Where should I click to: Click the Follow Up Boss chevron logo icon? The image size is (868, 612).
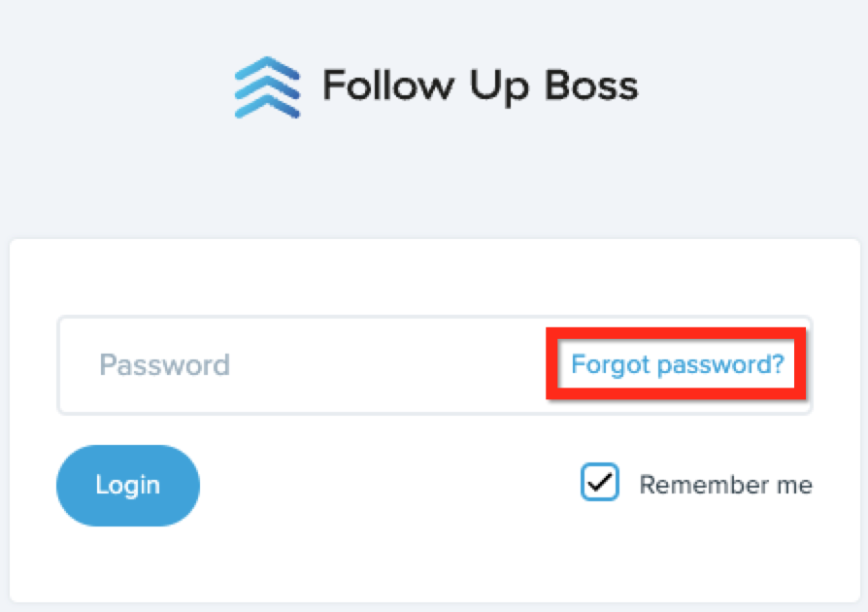[x=267, y=87]
